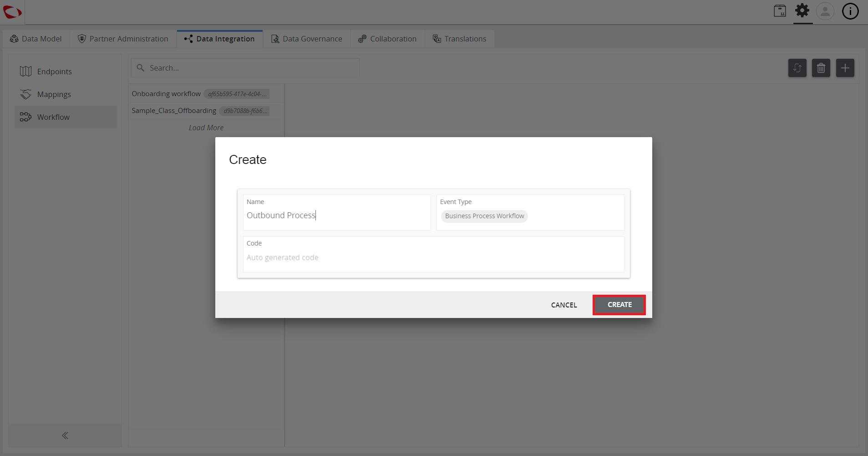Click the workflow Search field
This screenshot has height=456, width=868.
[245, 68]
